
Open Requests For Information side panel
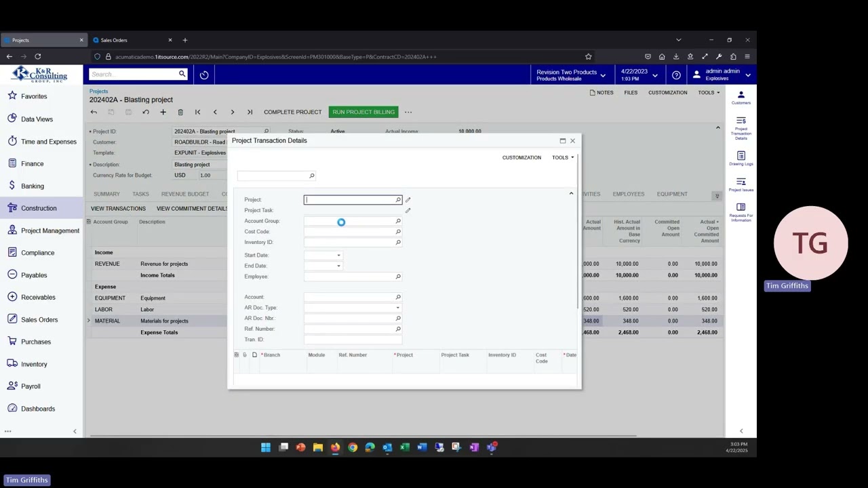click(741, 212)
